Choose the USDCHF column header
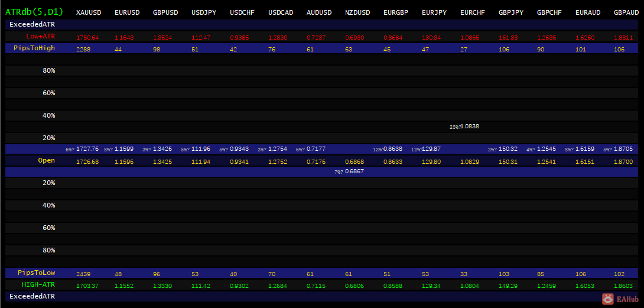 pos(242,13)
